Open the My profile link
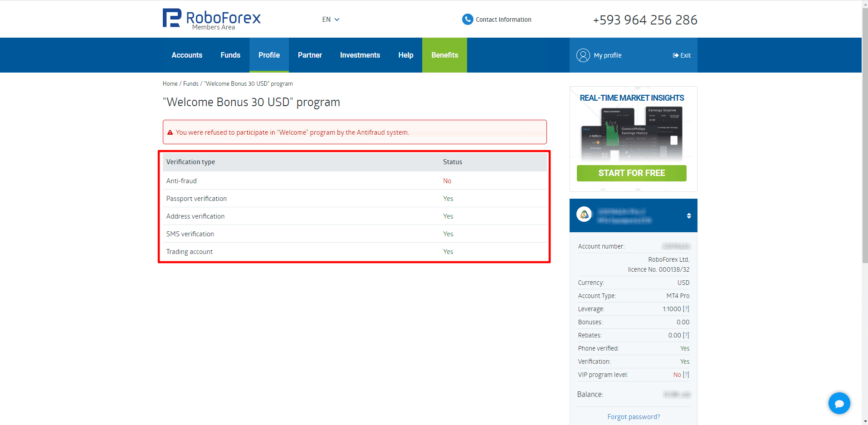The width and height of the screenshot is (868, 425). coord(608,55)
